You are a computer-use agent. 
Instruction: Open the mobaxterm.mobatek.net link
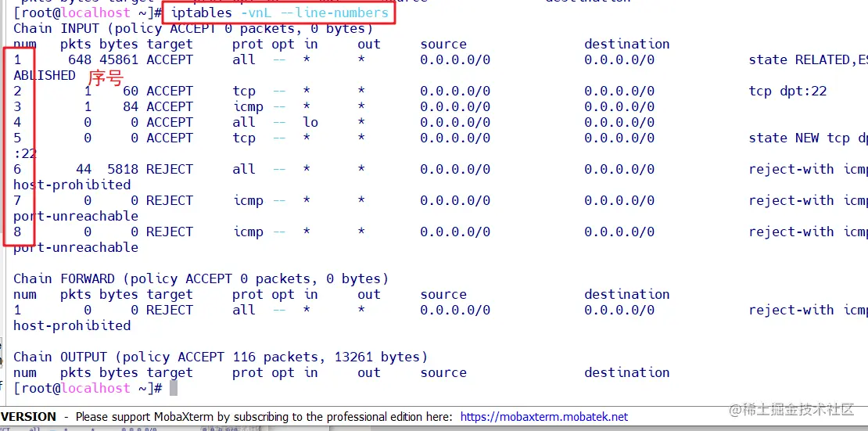coord(544,417)
